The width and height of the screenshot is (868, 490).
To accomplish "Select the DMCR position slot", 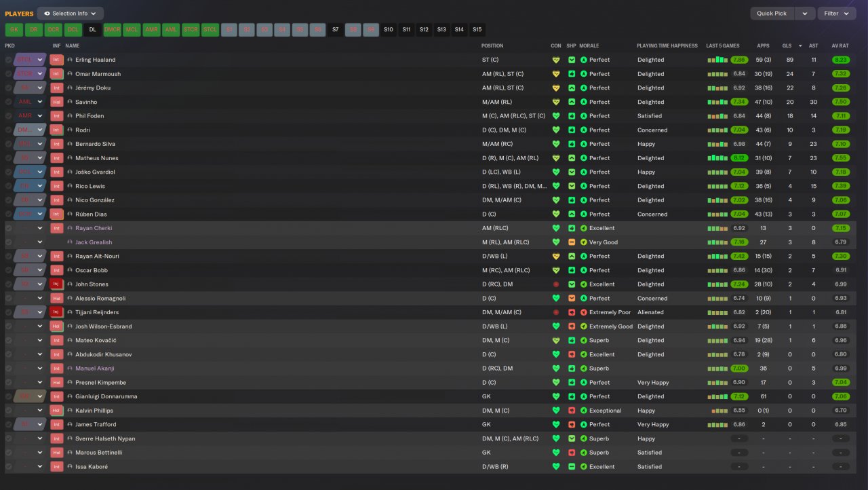I will point(113,30).
